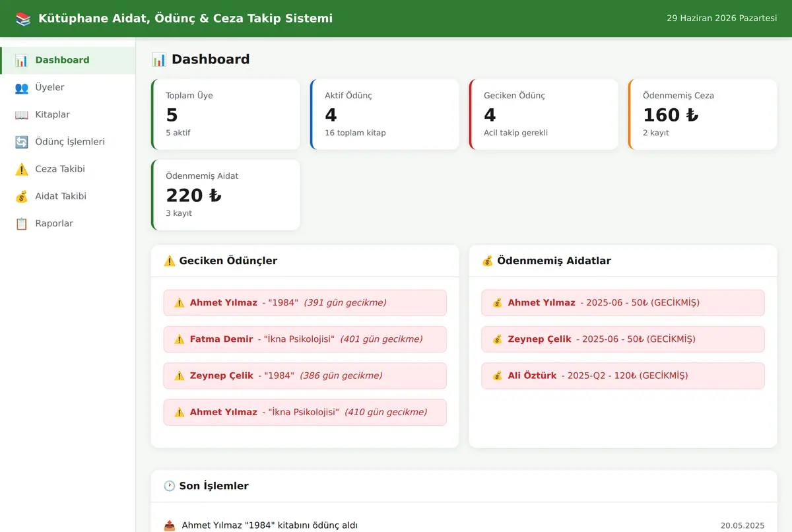792x532 pixels.
Task: Click the money bag icon in Ödenmemiş Aidatlar heading
Action: tap(488, 261)
